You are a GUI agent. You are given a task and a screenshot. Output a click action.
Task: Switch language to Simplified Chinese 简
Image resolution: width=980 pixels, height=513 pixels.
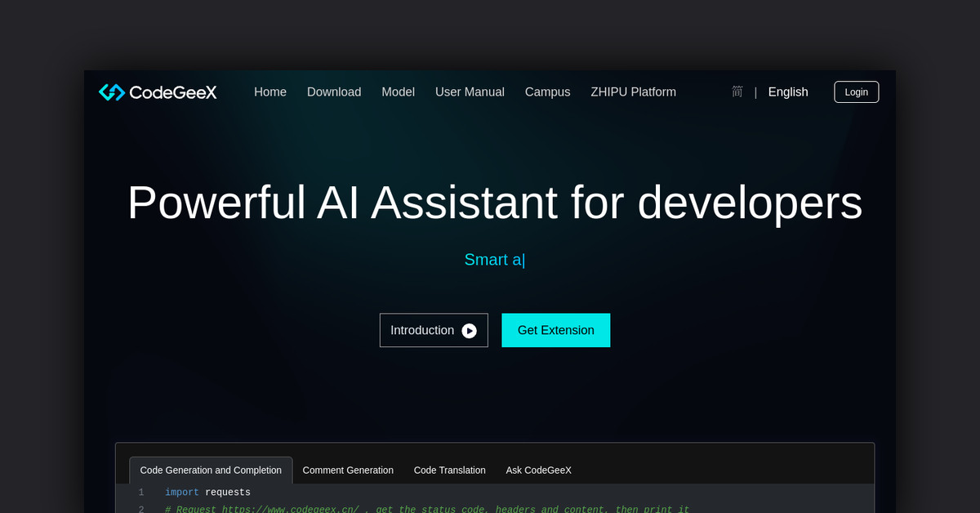point(737,91)
